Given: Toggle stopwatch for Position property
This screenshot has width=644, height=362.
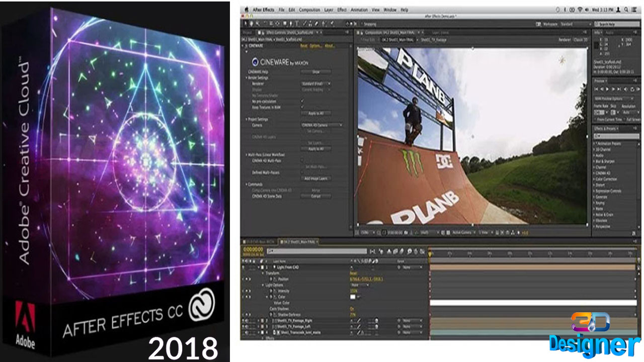Looking at the screenshot, I should pyautogui.click(x=271, y=279).
